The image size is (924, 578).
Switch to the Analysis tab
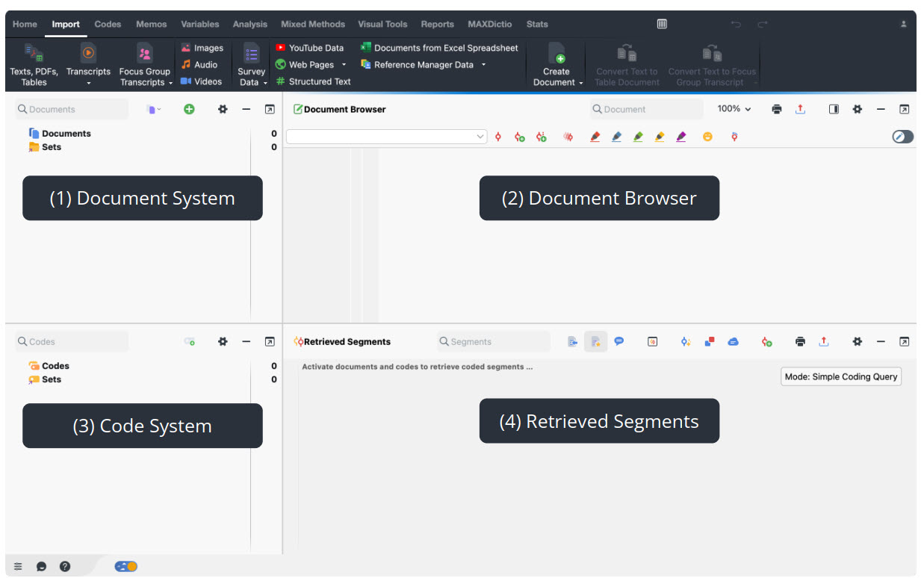(249, 24)
